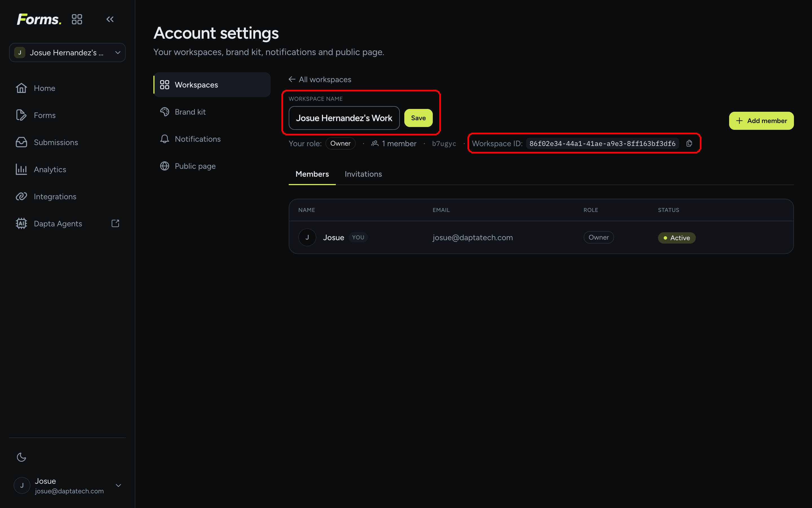Viewport: 812px width, 508px height.
Task: Open Submissions in sidebar
Action: click(x=67, y=142)
